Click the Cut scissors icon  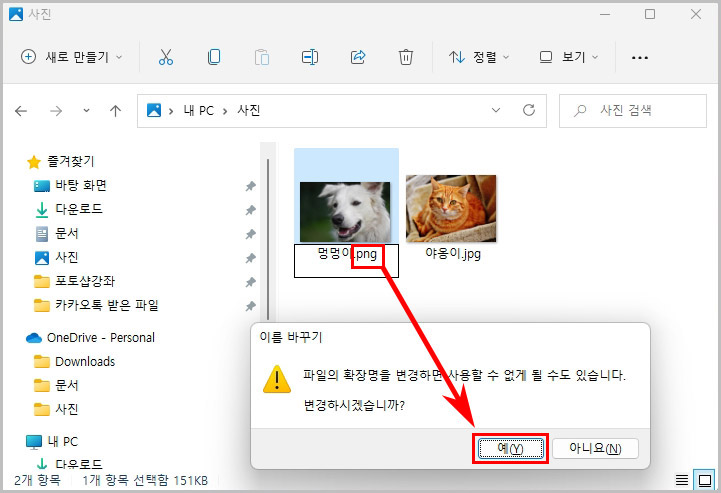pos(166,57)
